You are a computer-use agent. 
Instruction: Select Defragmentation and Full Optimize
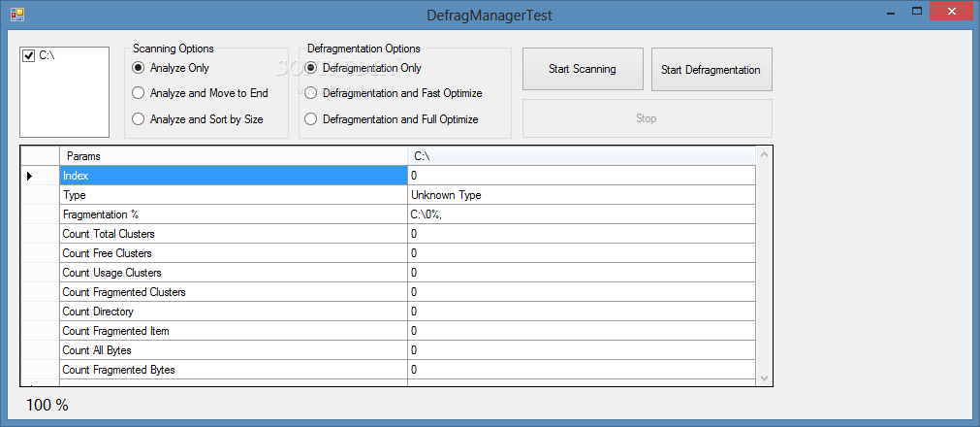(310, 119)
